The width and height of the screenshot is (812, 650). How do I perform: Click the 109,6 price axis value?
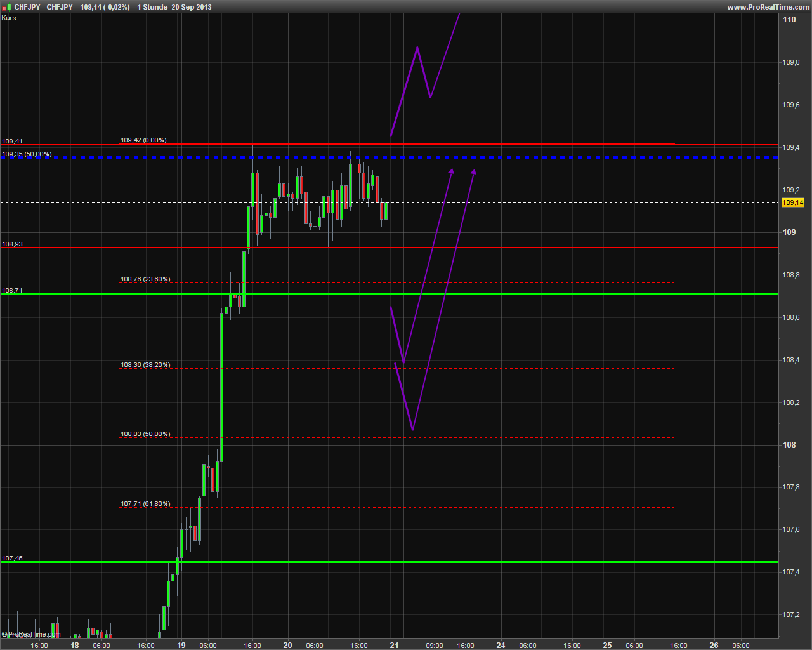click(x=791, y=105)
